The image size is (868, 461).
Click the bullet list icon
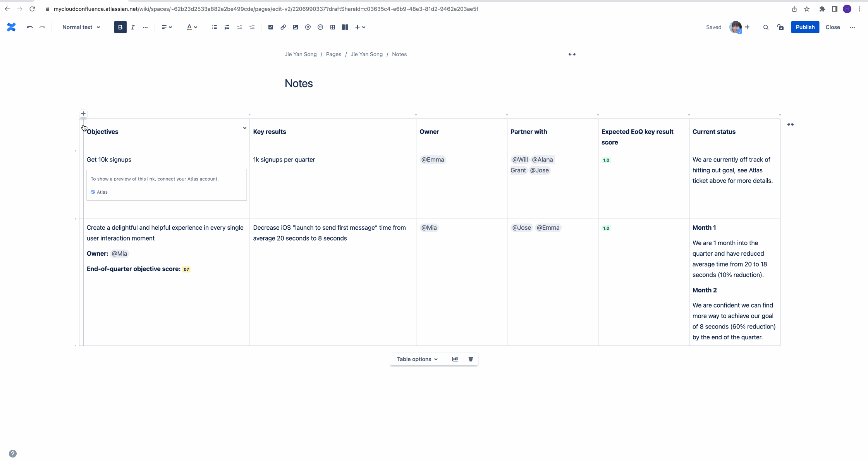tap(215, 27)
